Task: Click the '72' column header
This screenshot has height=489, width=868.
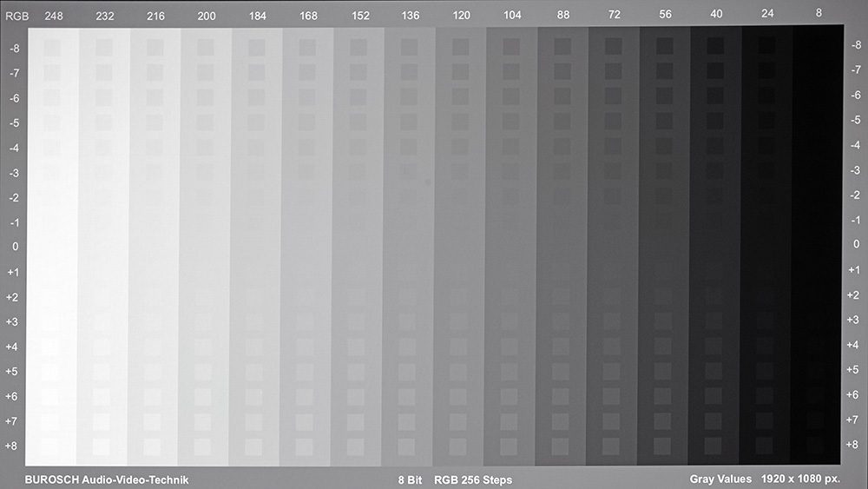Action: coord(614,15)
